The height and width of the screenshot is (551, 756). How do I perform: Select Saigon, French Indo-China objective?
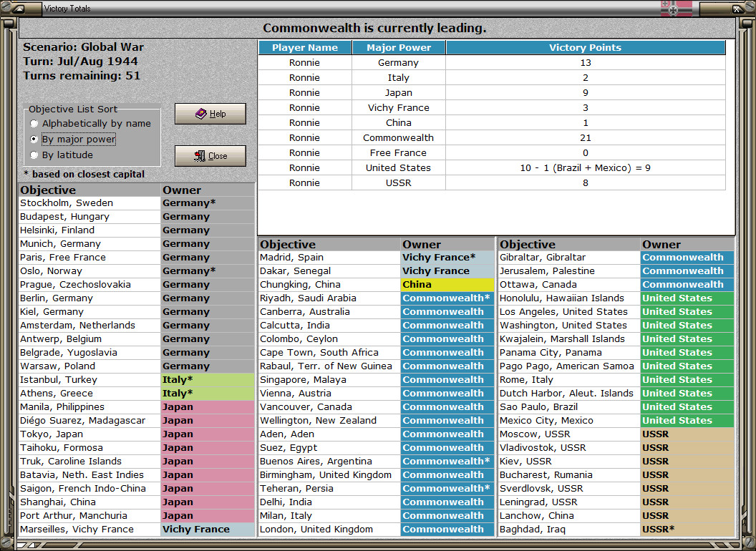click(89, 488)
